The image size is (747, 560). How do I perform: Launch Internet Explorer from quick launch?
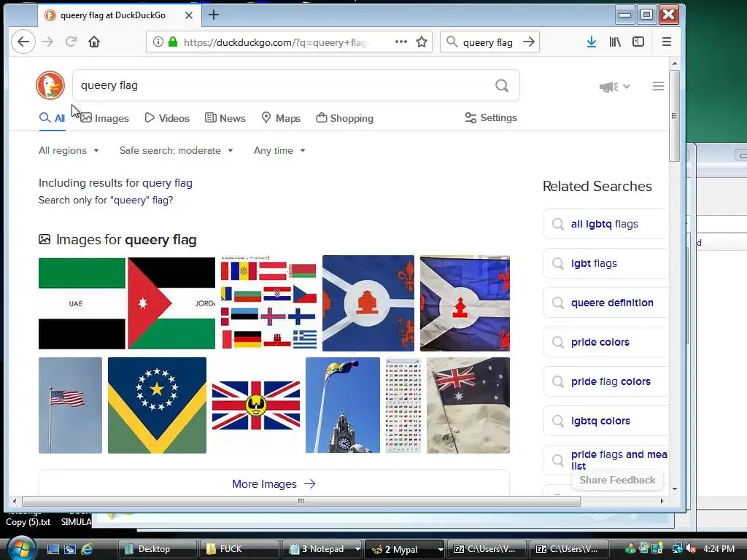[x=86, y=549]
